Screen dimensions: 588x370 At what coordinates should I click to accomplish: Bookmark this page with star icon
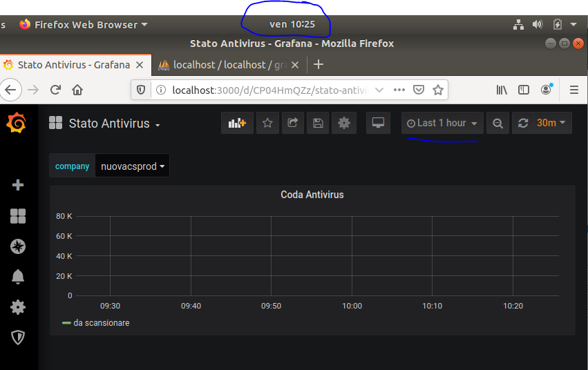click(437, 90)
